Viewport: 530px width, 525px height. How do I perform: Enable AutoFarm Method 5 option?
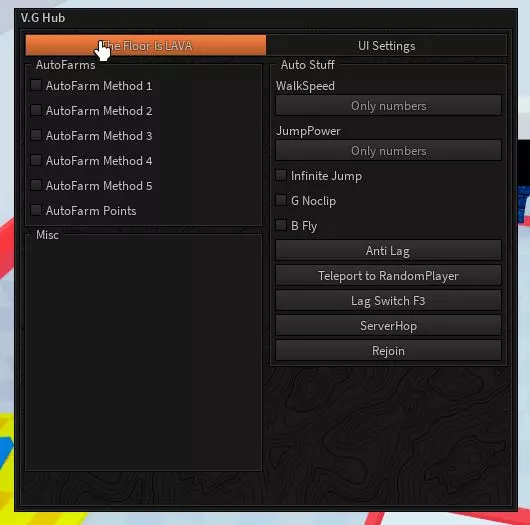click(36, 185)
